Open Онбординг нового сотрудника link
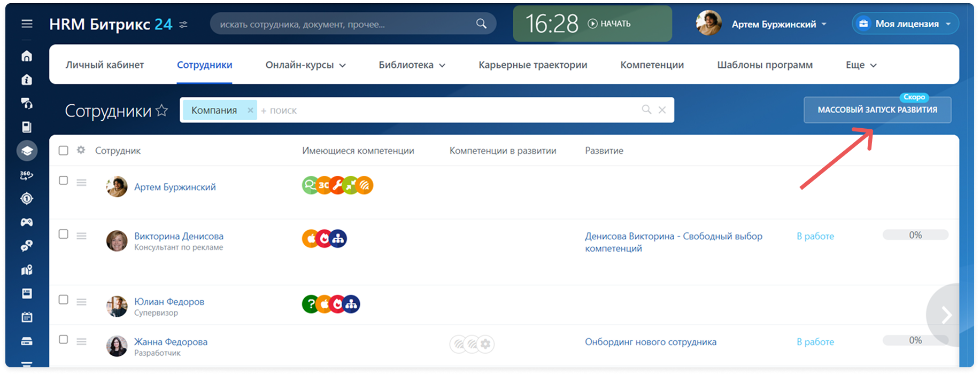The height and width of the screenshot is (375, 980). tap(651, 342)
